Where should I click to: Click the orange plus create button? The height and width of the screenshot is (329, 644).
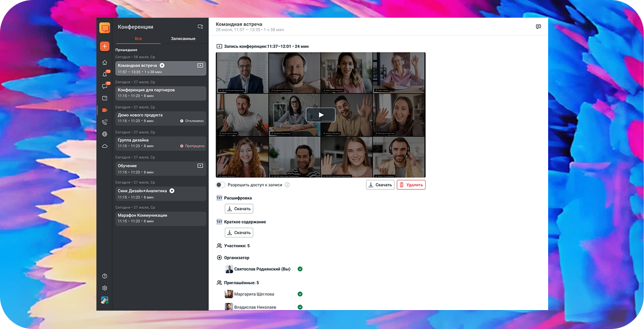(x=105, y=46)
